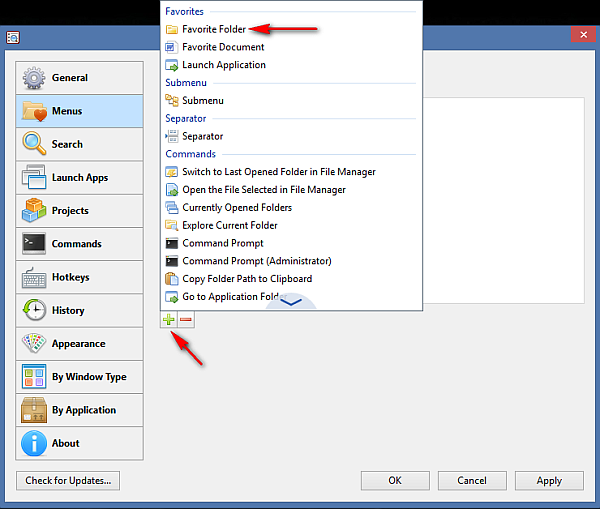Choose Favorite Folder from the popup menu

click(213, 29)
